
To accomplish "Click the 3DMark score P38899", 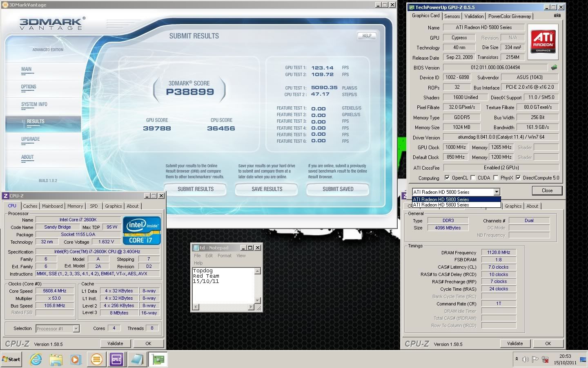I will click(x=190, y=92).
